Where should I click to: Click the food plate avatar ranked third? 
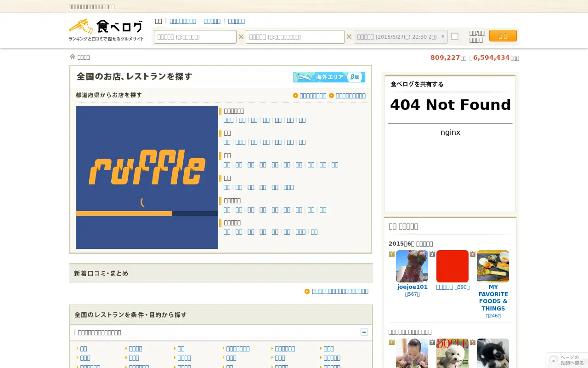(493, 266)
